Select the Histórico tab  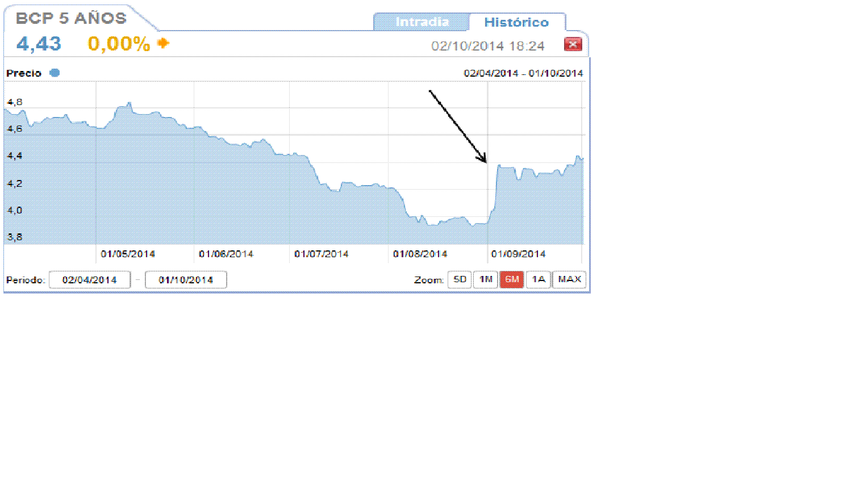click(x=516, y=22)
